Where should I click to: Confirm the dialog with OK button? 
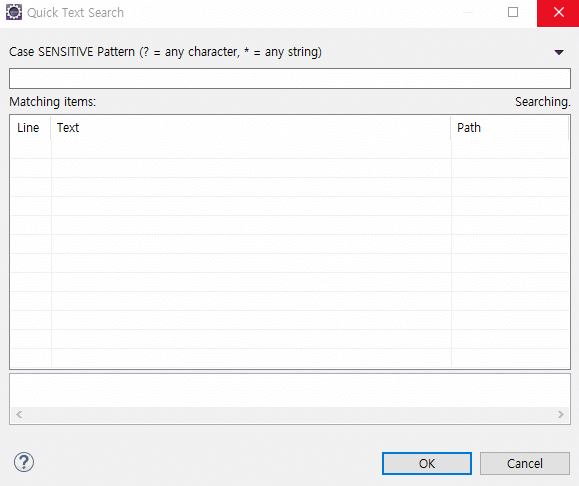click(427, 463)
